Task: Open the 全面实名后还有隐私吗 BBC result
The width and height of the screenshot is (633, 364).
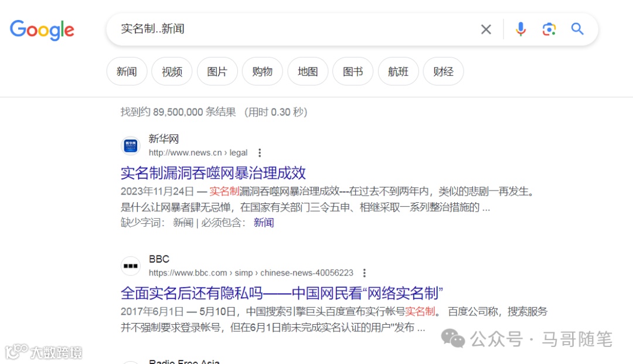Action: 282,294
